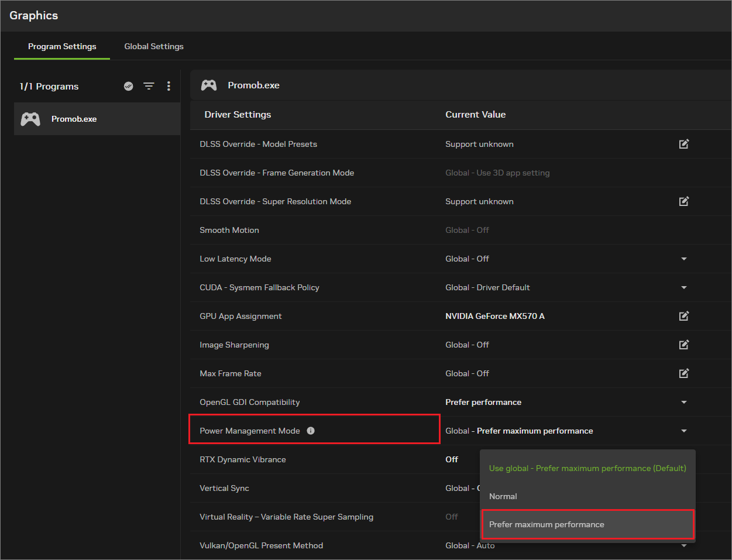Open the programs filter icon
Viewport: 732px width, 560px height.
point(149,86)
